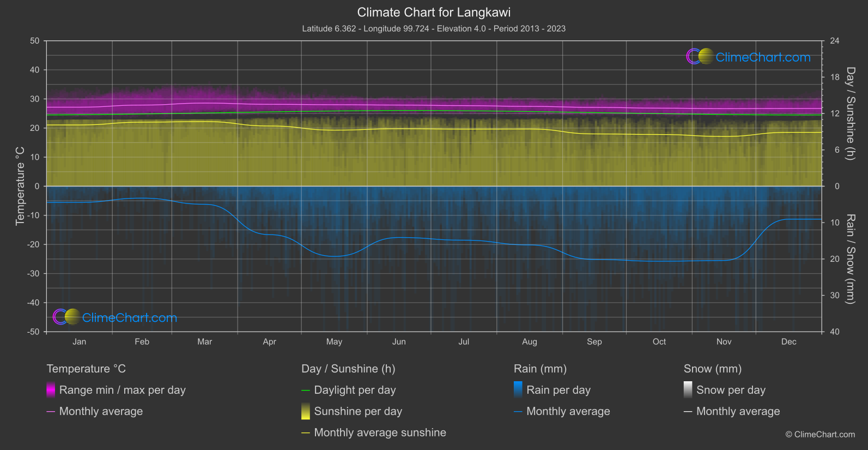868x450 pixels.
Task: Click the 'Rain / Snow (mm)' right axis title
Action: point(850,259)
